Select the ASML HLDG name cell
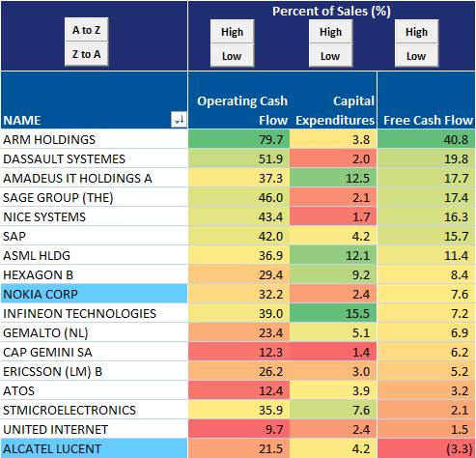476x458 pixels. pos(94,255)
